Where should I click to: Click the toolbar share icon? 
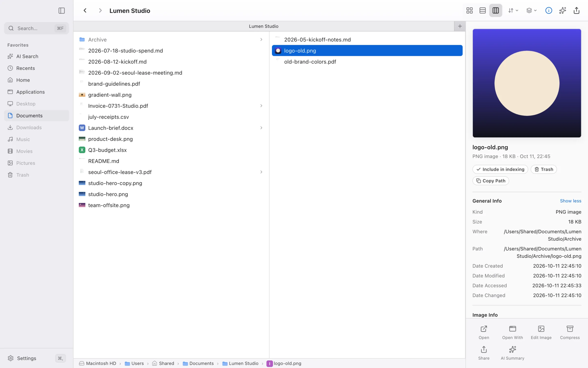pyautogui.click(x=576, y=11)
